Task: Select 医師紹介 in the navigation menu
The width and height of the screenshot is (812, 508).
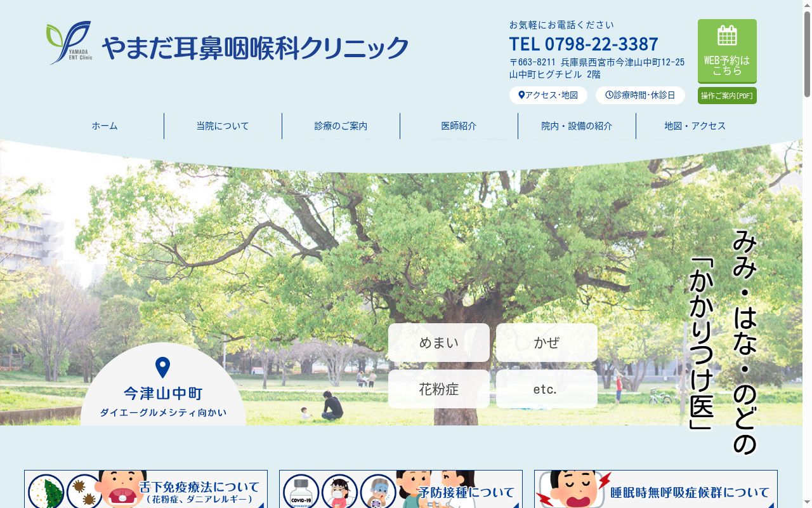Action: pos(459,126)
